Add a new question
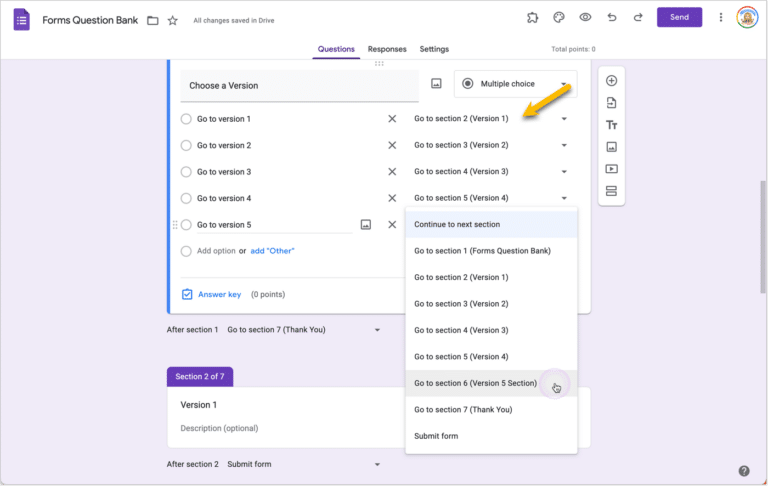 611,81
